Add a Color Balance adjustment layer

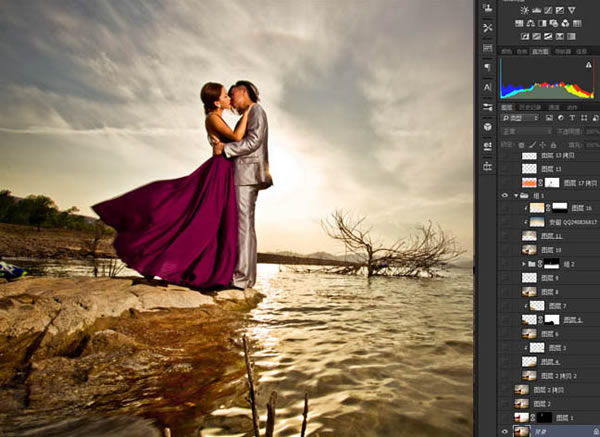point(531,23)
